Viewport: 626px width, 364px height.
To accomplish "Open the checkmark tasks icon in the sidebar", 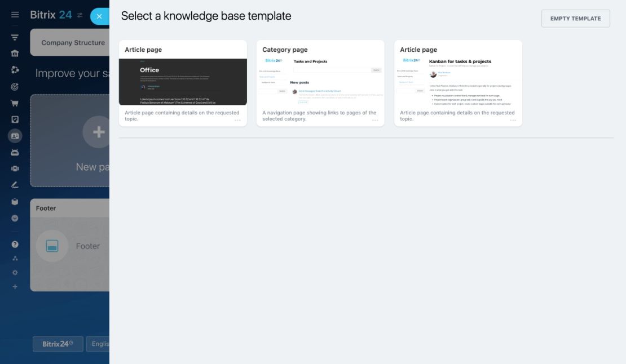I will 15,119.
